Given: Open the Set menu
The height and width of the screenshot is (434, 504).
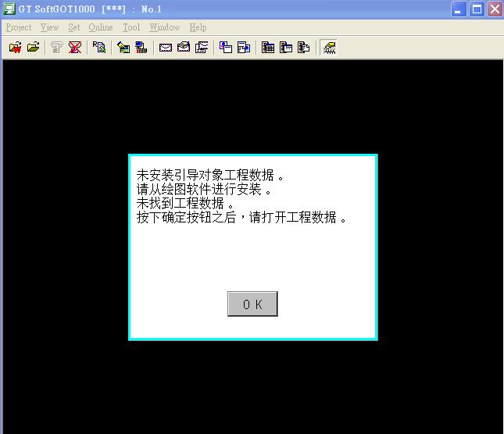Looking at the screenshot, I should 73,27.
